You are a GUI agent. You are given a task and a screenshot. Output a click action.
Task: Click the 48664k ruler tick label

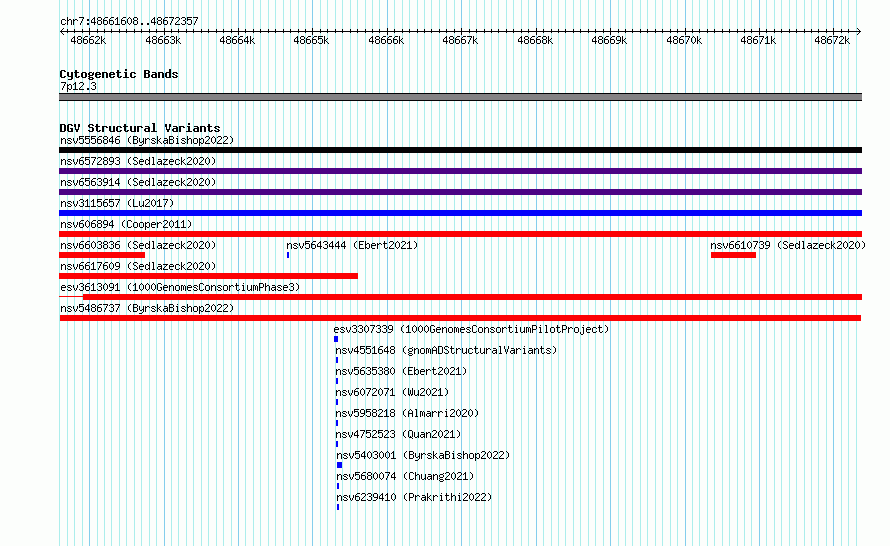click(237, 41)
